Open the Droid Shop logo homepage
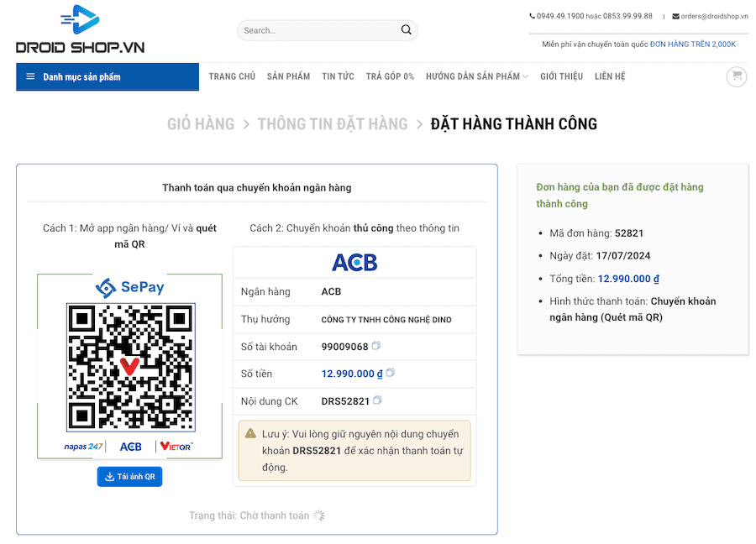 (80, 29)
